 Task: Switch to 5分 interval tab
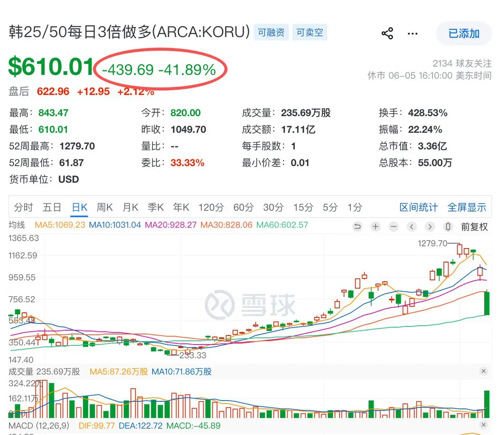pos(330,207)
